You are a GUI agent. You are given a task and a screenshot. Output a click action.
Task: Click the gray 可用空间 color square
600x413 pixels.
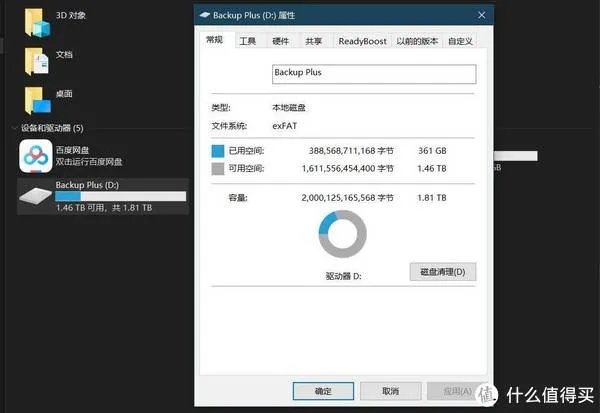[x=218, y=168]
